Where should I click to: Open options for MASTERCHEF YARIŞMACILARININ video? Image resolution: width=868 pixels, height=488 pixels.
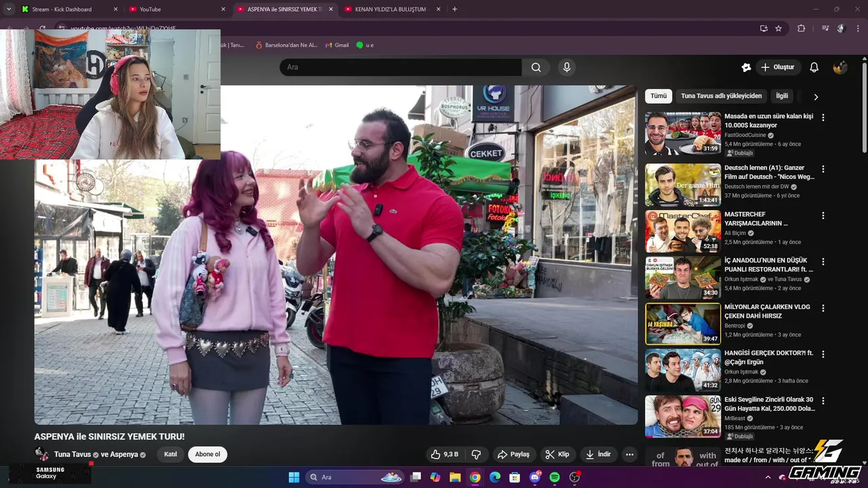tap(823, 216)
